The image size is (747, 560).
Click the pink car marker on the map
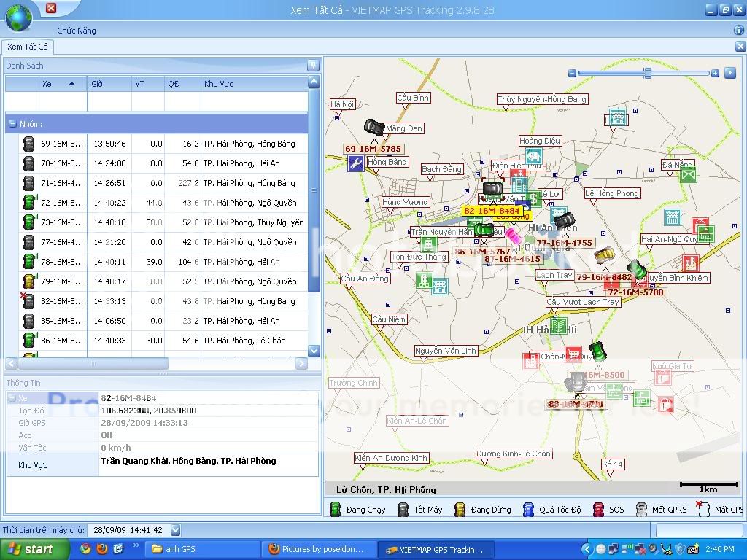(x=512, y=236)
